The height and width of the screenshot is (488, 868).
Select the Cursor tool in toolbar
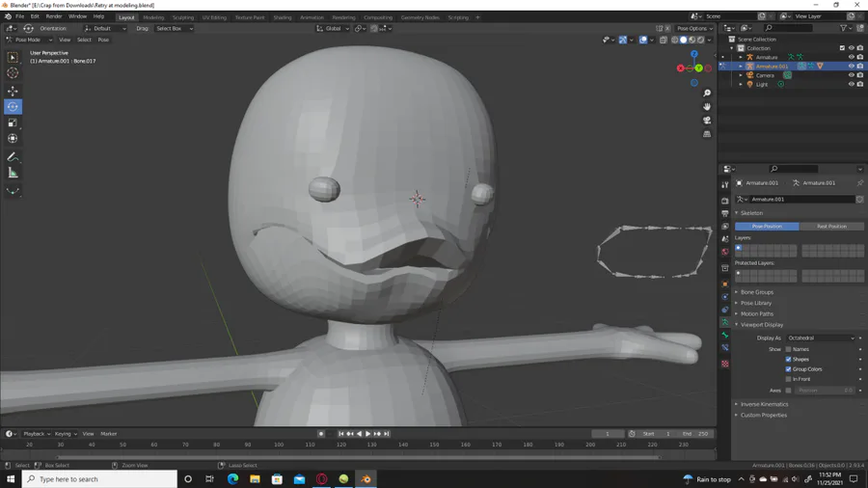13,73
